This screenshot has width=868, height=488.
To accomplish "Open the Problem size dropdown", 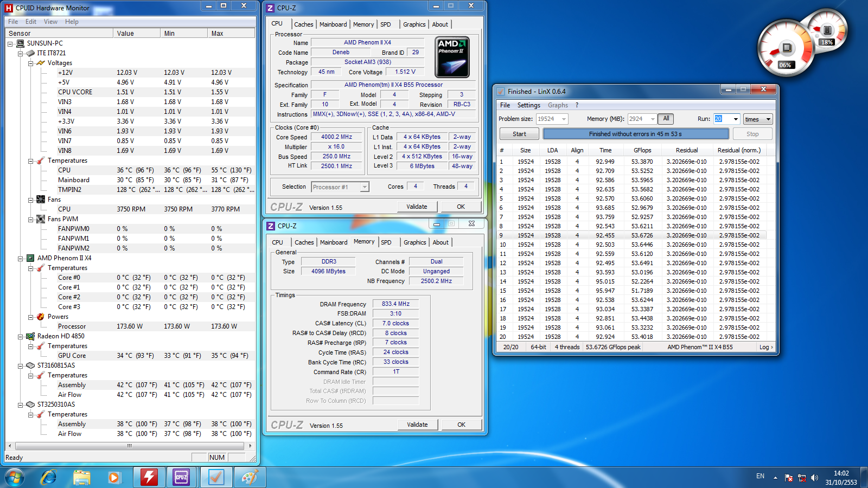I will point(564,119).
